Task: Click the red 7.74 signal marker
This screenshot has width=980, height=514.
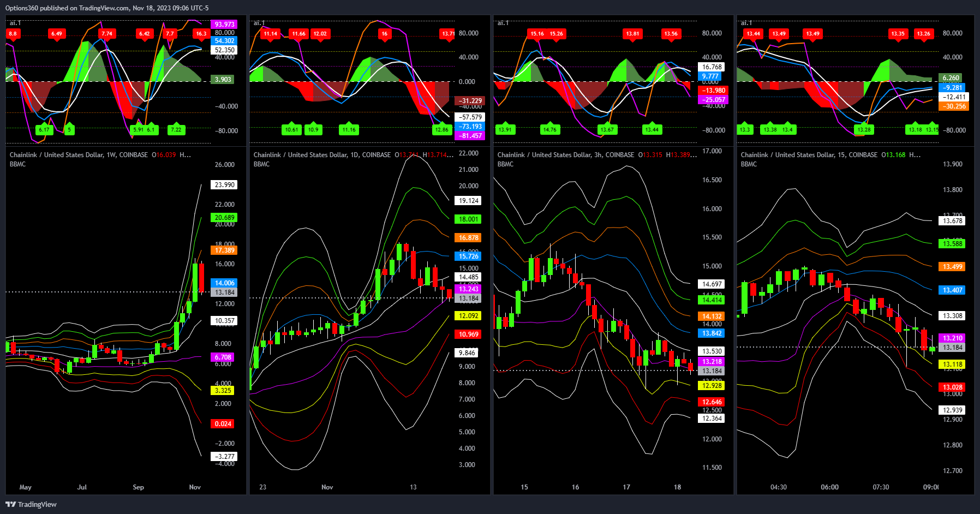Action: coord(107,34)
